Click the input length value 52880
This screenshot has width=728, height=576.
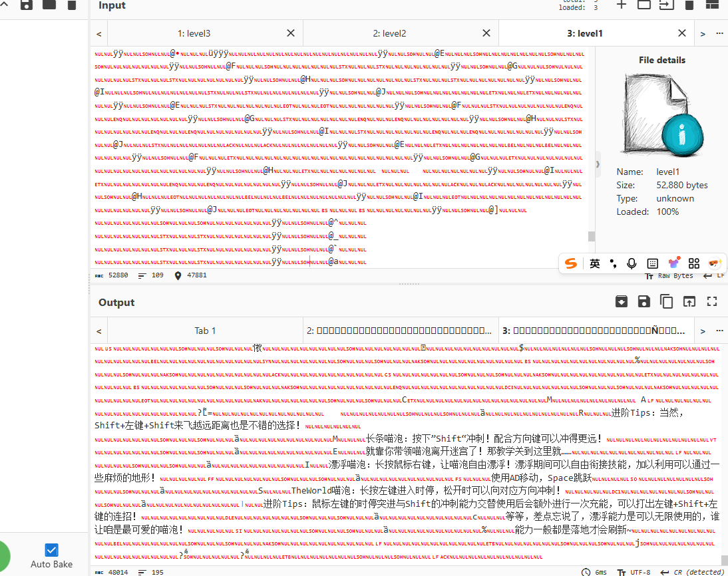(x=111, y=275)
